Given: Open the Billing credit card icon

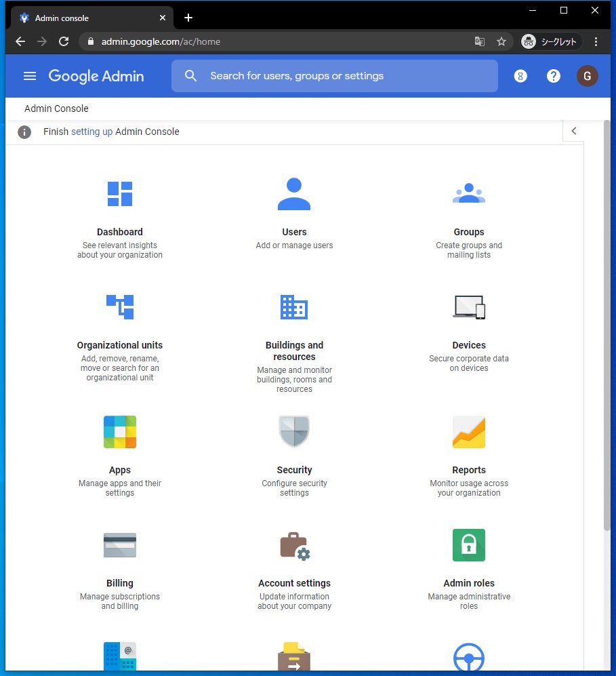Looking at the screenshot, I should point(120,545).
